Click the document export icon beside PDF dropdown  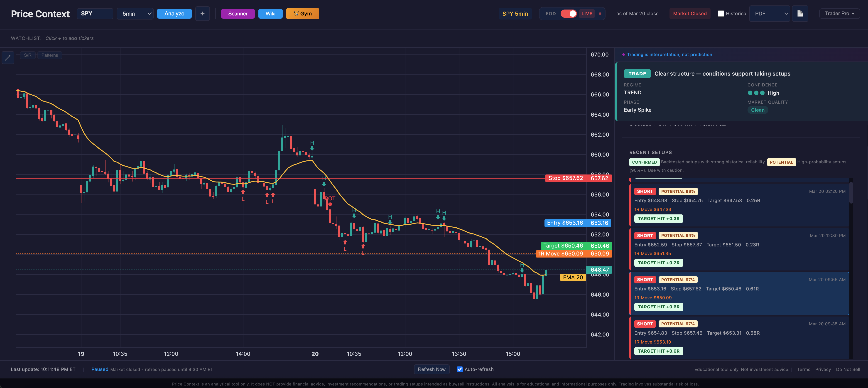coord(800,13)
